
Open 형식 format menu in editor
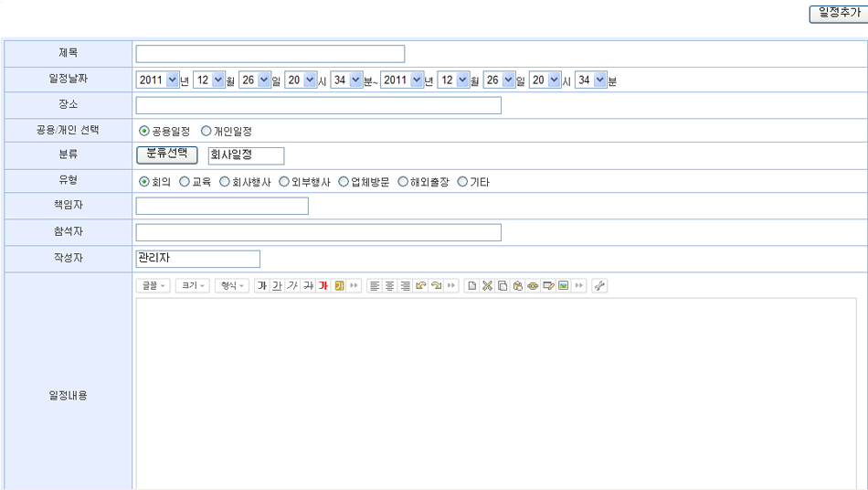[x=233, y=286]
